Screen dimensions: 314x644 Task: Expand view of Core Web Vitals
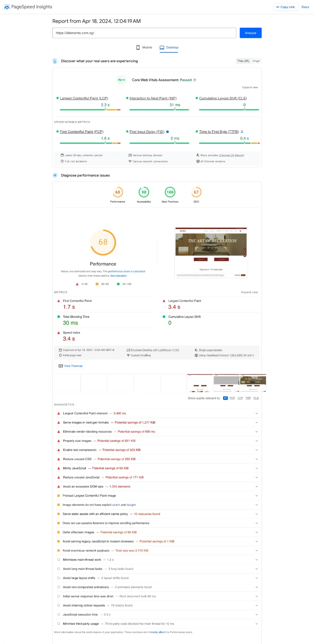coord(250,87)
